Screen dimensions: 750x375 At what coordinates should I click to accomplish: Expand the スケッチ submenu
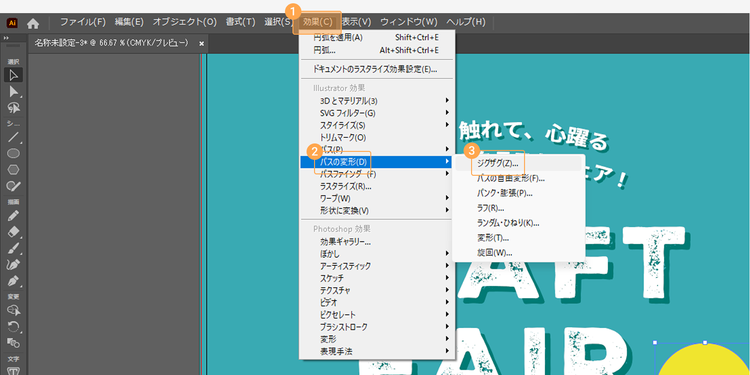point(377,278)
